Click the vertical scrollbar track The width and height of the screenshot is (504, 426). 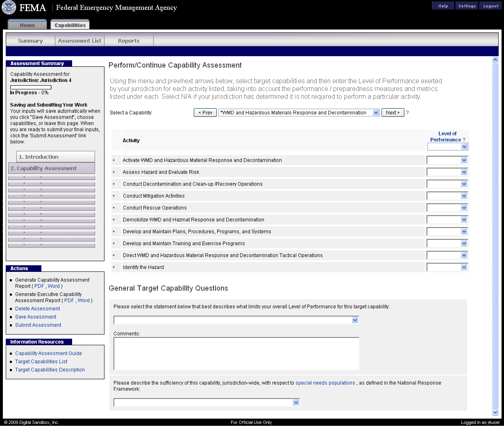(495, 236)
